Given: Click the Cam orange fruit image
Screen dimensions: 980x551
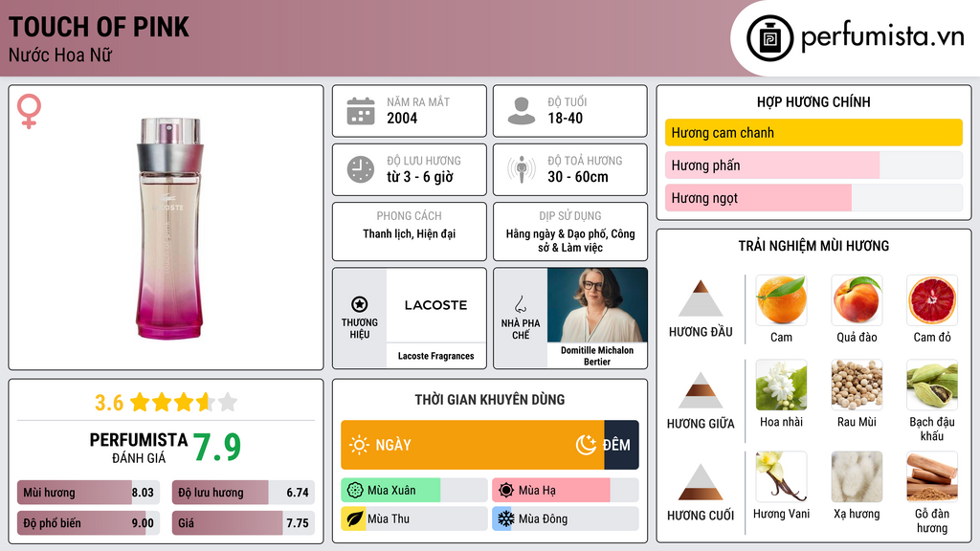Looking at the screenshot, I should 781,299.
